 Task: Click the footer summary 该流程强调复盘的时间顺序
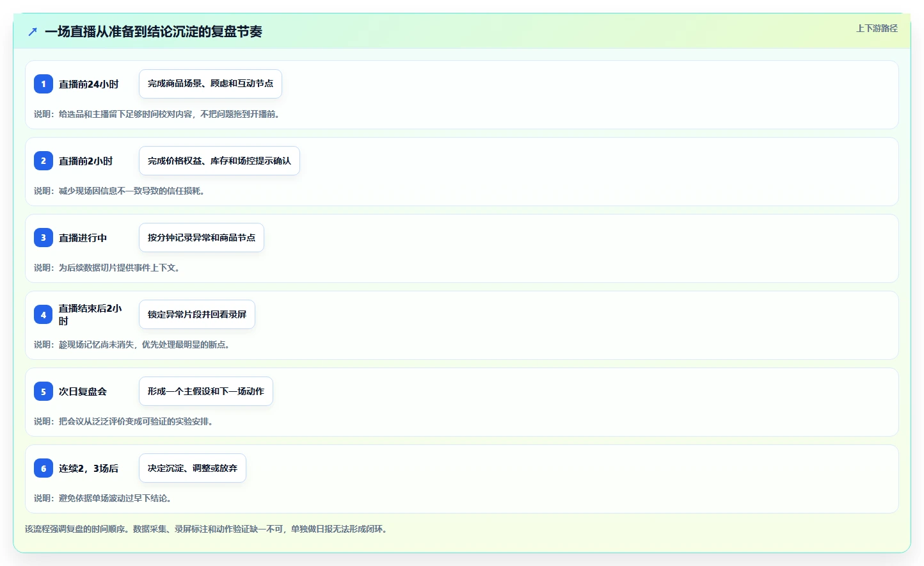pos(76,529)
